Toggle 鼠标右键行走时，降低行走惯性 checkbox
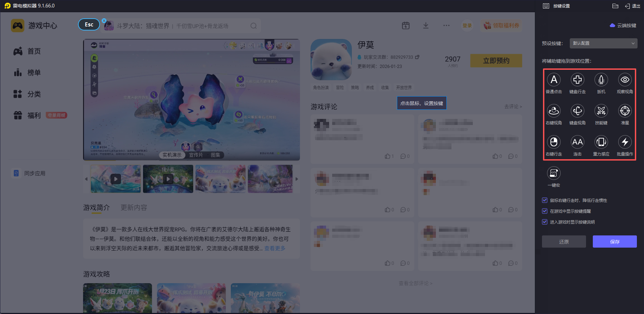This screenshot has width=644, height=314. tap(545, 200)
